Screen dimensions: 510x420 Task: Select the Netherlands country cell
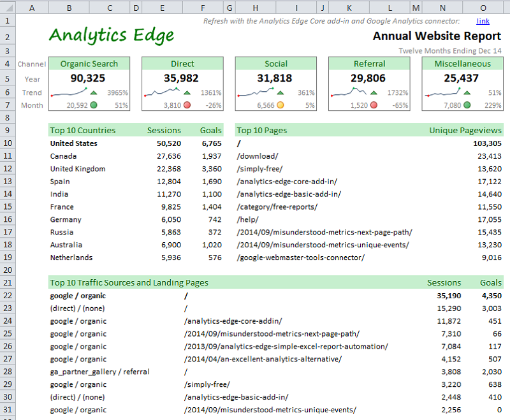coord(71,257)
